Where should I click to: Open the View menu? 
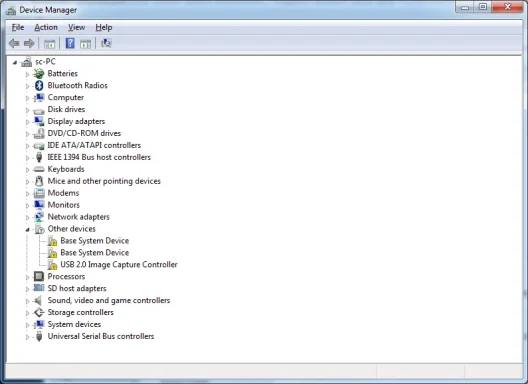(x=76, y=27)
